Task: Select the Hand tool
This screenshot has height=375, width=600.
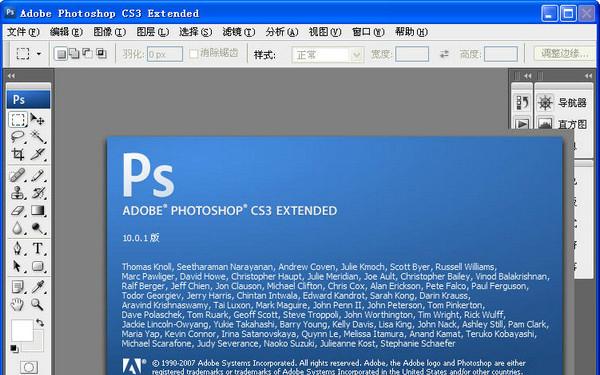Action: 18,305
